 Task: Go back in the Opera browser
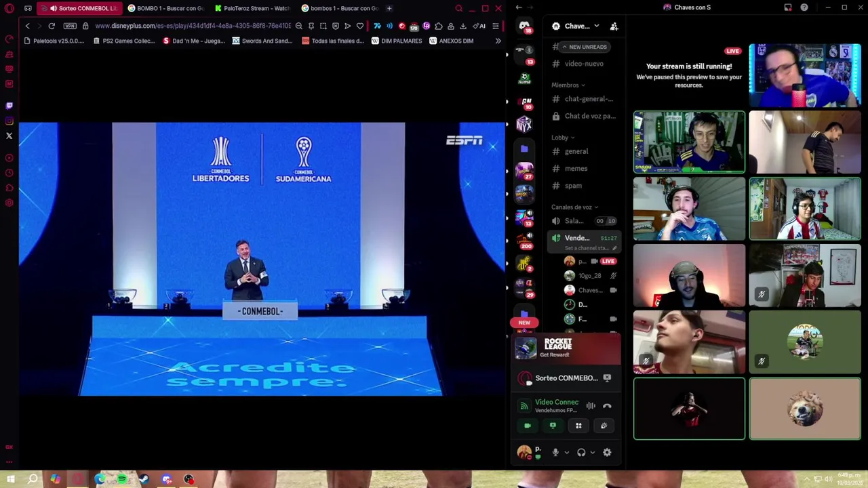pos(27,26)
